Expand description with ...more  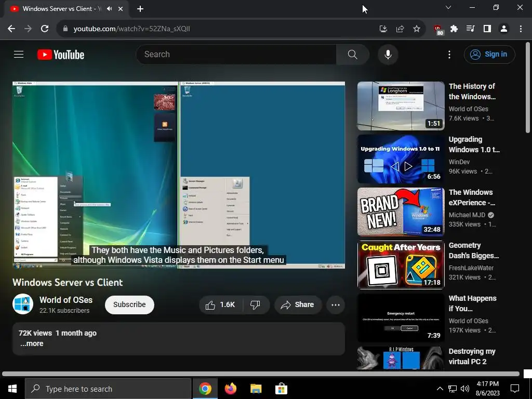tap(32, 343)
